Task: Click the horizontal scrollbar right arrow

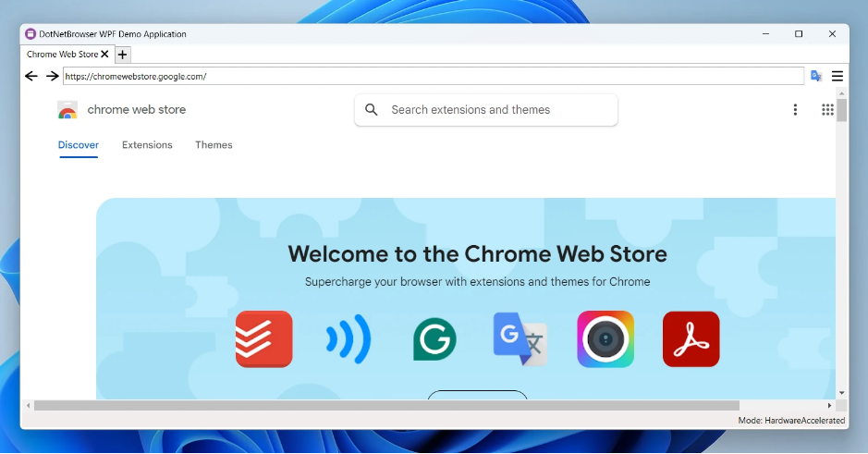Action: click(829, 405)
